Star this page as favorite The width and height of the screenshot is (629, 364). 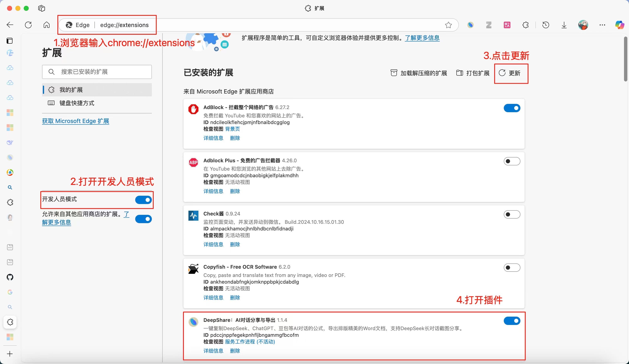[x=448, y=25]
